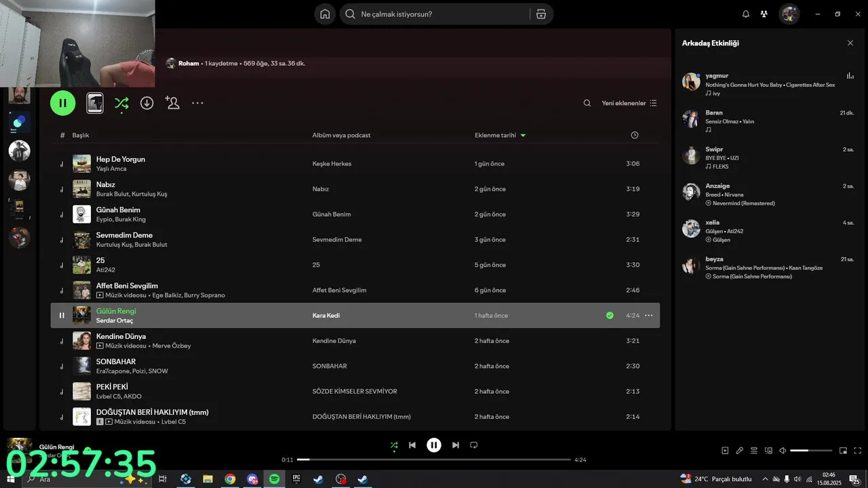The width and height of the screenshot is (868, 488).
Task: Adjust the Spotify volume slider
Action: point(811,450)
